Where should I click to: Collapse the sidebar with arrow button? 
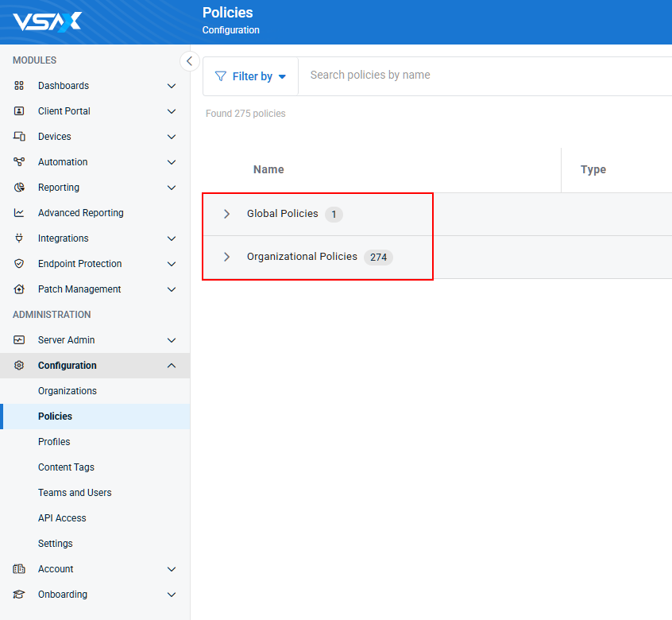point(189,61)
